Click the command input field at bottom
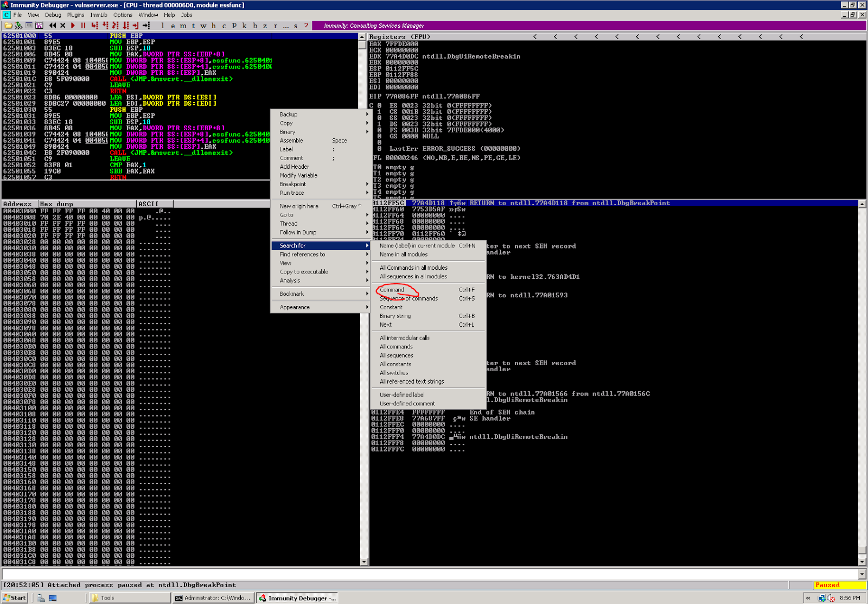Screen dimensions: 868x604 point(430,574)
